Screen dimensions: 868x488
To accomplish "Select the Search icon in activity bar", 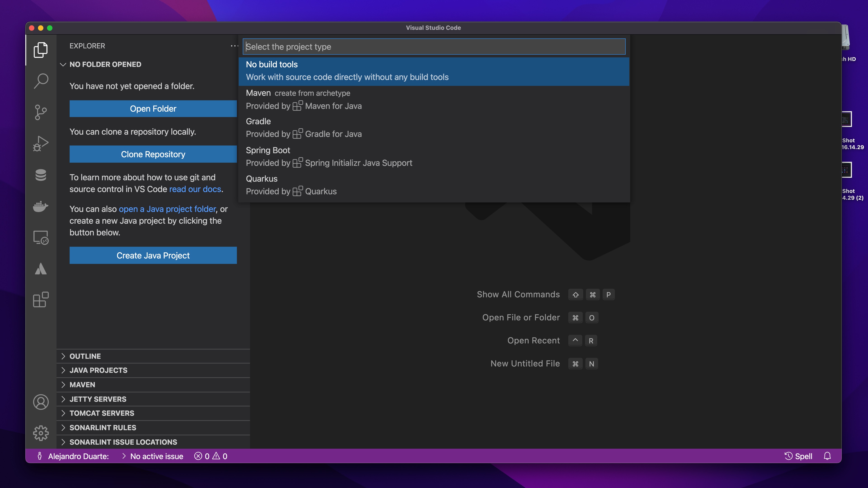I will click(40, 80).
